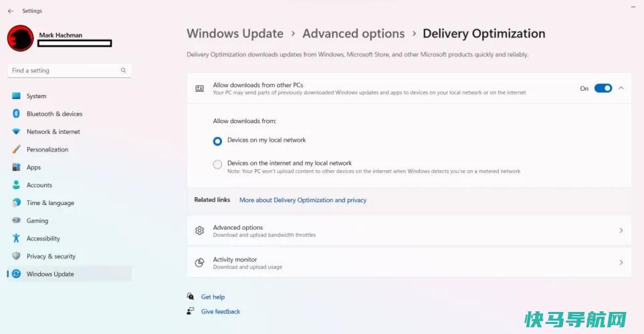
Task: Click the back arrow icon in Settings
Action: click(11, 11)
